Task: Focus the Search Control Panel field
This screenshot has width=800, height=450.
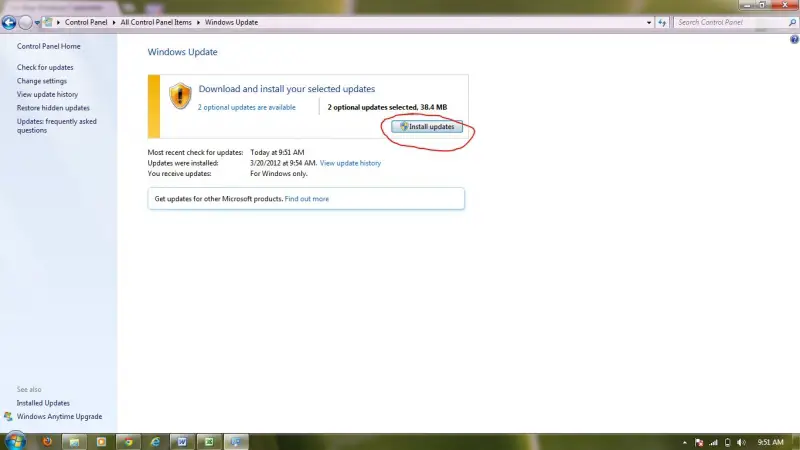Action: (x=731, y=22)
